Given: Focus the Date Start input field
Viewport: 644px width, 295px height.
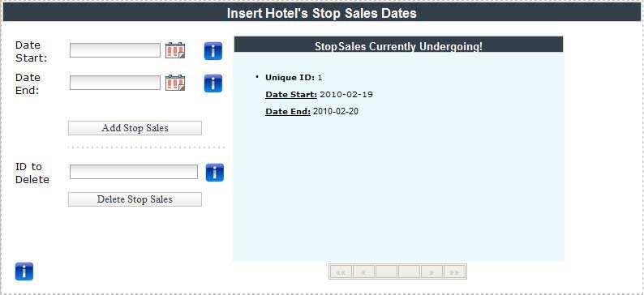Looking at the screenshot, I should 115,50.
